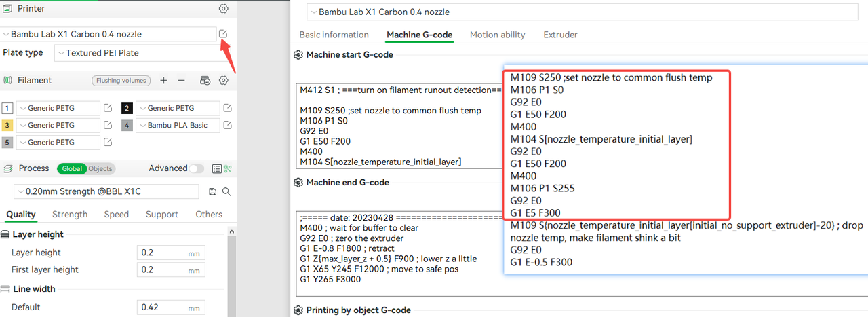This screenshot has height=317, width=868.
Task: Click the Layer height section icon
Action: pos(5,234)
